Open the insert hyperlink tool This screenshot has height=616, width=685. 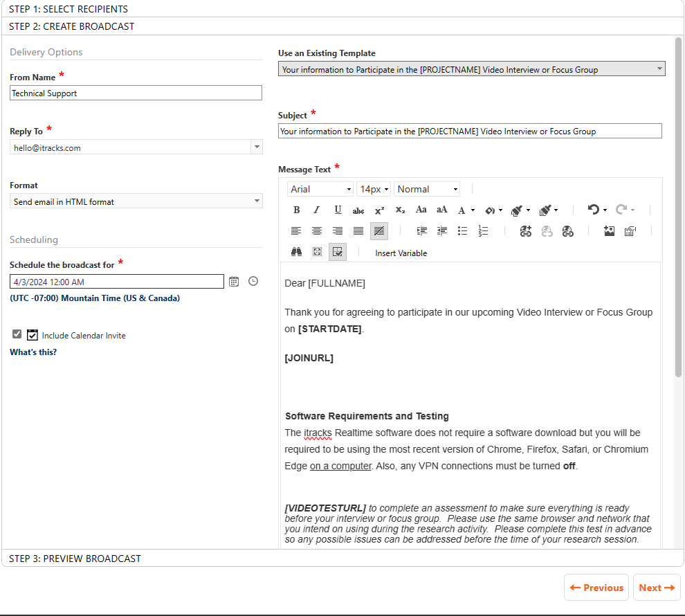(x=526, y=231)
